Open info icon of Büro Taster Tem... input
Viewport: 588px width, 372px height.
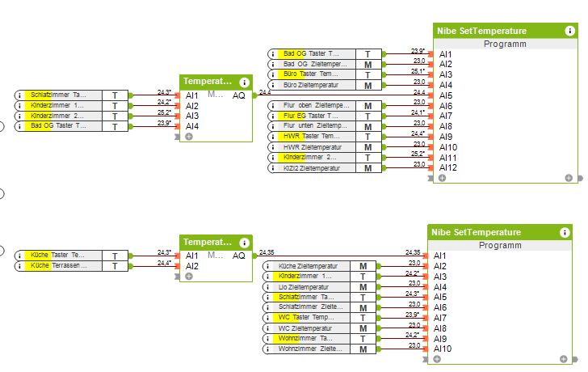(273, 74)
